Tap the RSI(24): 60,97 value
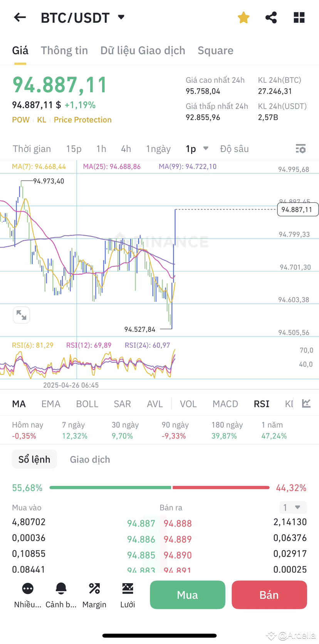Viewport: 319px width, 644px height. pyautogui.click(x=147, y=345)
